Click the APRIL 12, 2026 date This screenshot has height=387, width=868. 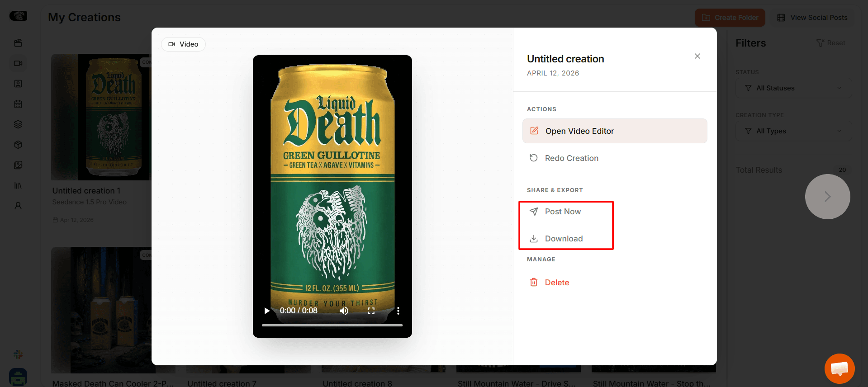(553, 73)
